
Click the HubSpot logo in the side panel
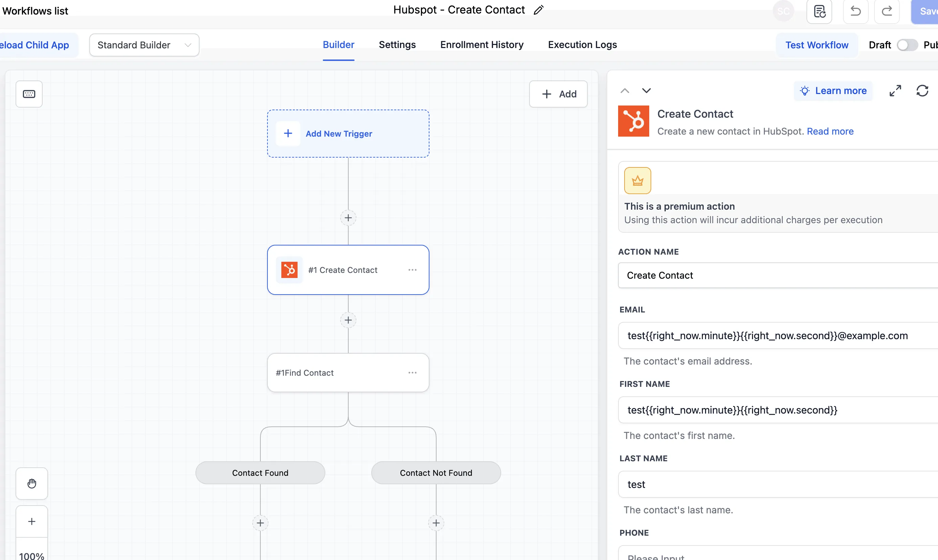[x=633, y=121]
